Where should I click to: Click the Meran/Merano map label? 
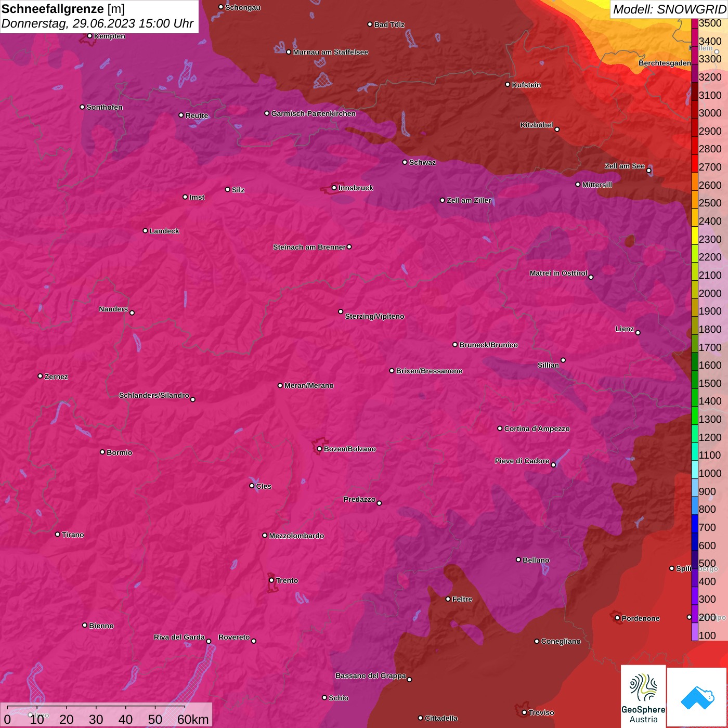pyautogui.click(x=309, y=385)
